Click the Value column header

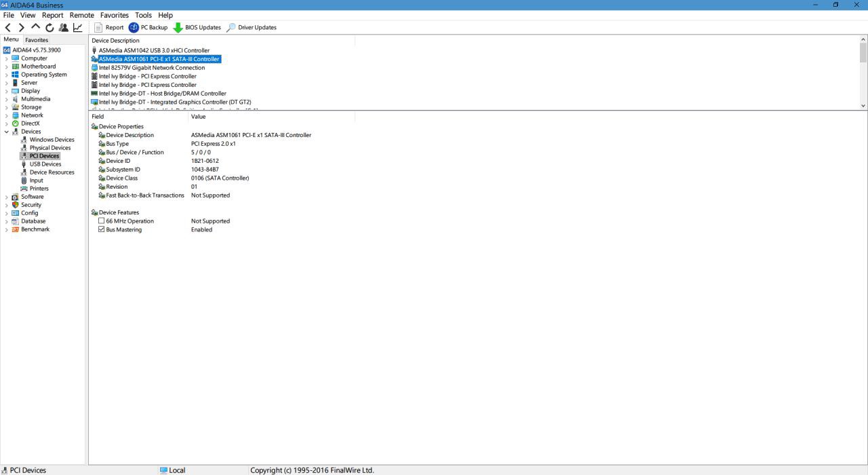(x=271, y=117)
